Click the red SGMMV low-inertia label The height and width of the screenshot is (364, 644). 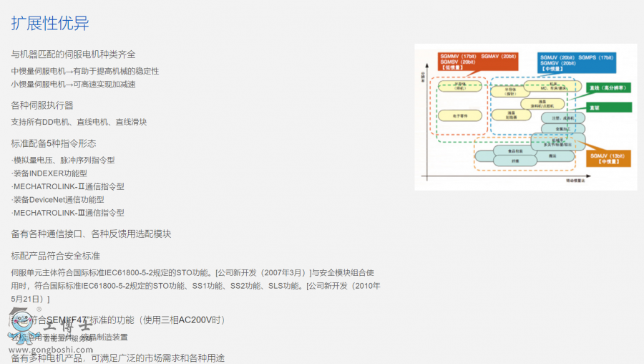pyautogui.click(x=476, y=63)
